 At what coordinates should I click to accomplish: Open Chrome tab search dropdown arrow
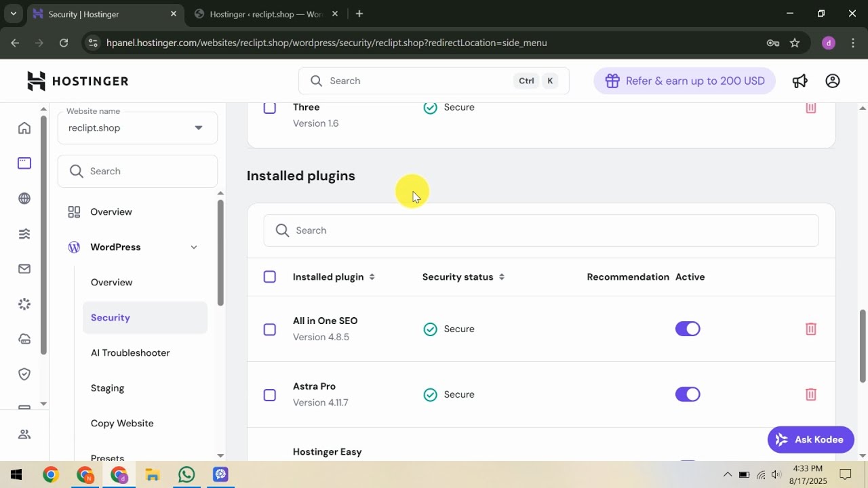(13, 14)
